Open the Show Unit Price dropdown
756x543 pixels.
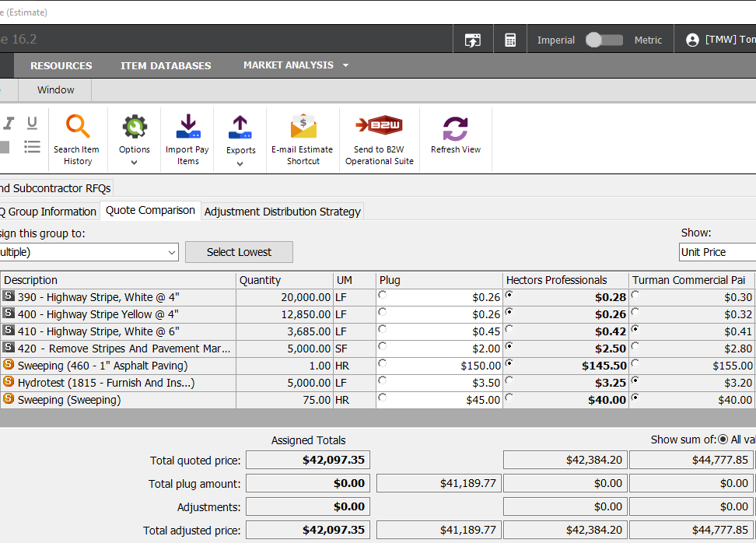(x=717, y=252)
